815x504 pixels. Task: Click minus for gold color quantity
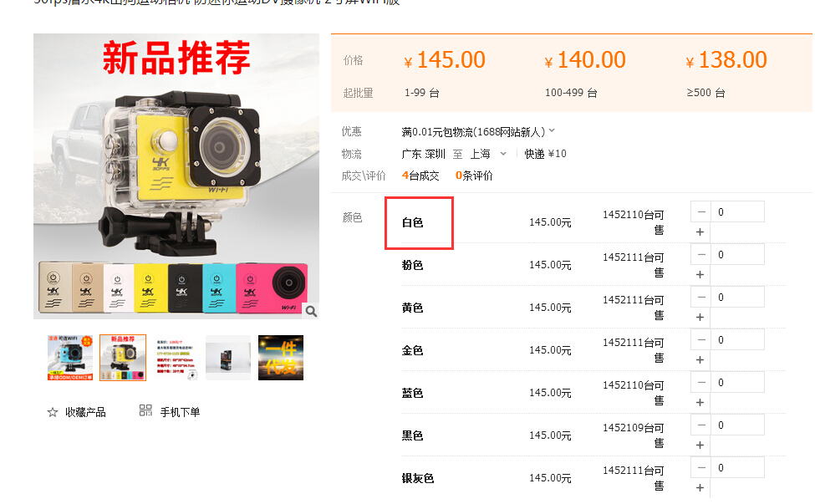tap(701, 340)
